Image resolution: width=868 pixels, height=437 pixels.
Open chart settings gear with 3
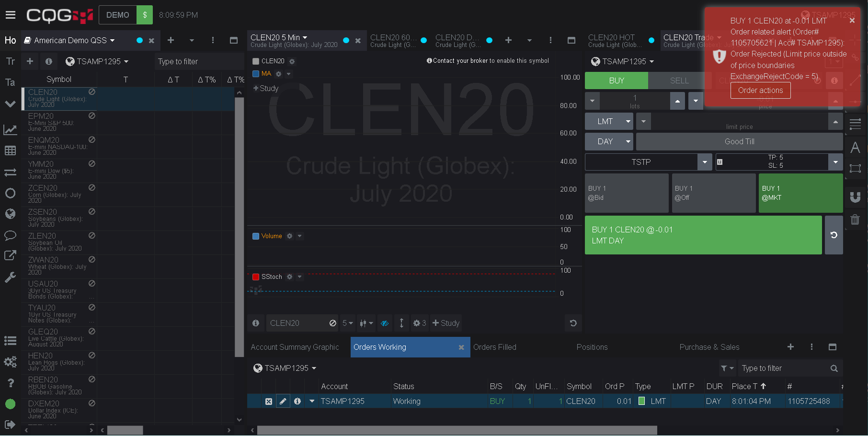coord(420,323)
